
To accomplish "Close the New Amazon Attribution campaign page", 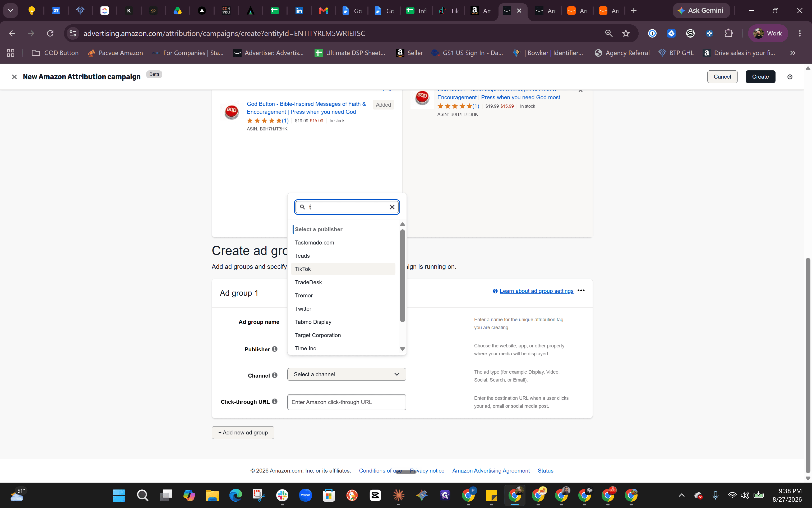I will [x=14, y=77].
